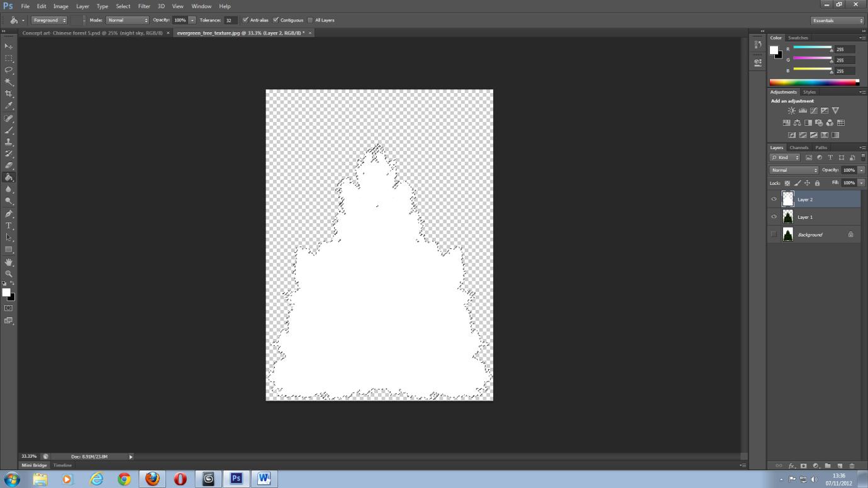Select the Crop tool

pyautogui.click(x=9, y=93)
